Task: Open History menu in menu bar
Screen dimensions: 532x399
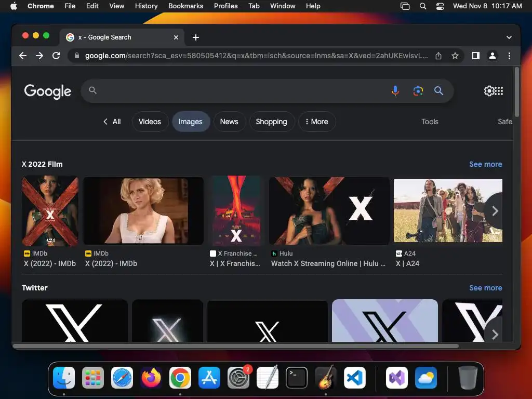Action: click(146, 6)
